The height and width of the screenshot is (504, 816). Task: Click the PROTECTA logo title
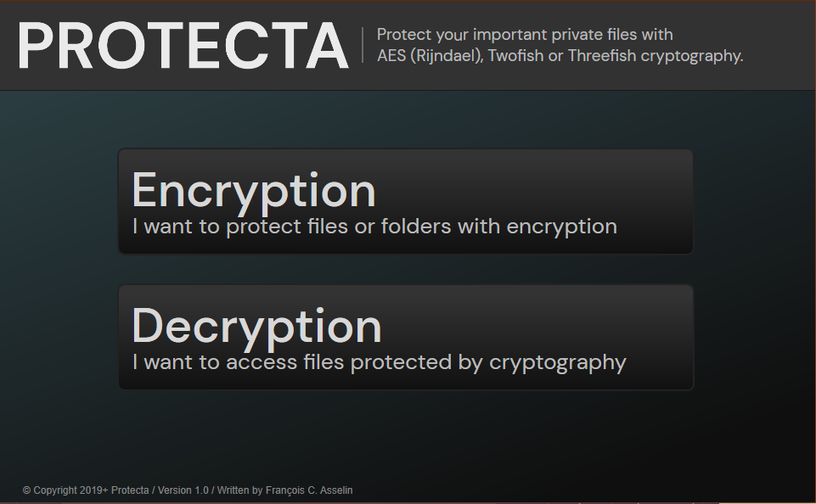(183, 46)
